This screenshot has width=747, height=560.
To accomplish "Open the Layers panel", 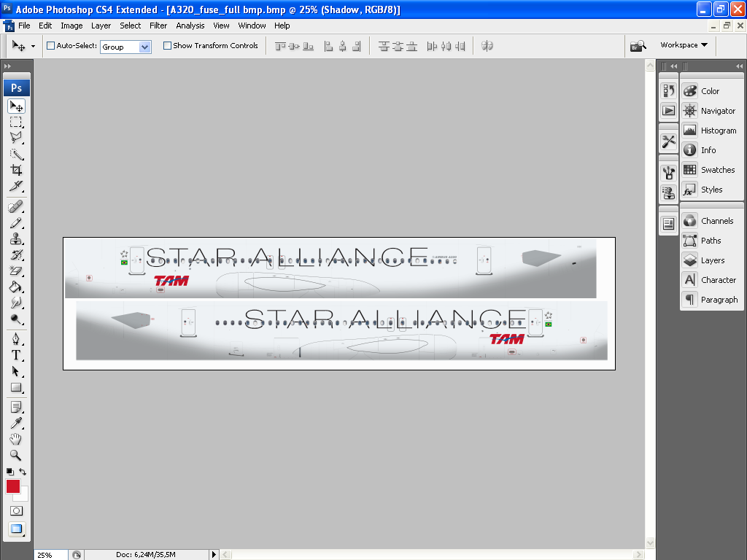I will click(712, 260).
